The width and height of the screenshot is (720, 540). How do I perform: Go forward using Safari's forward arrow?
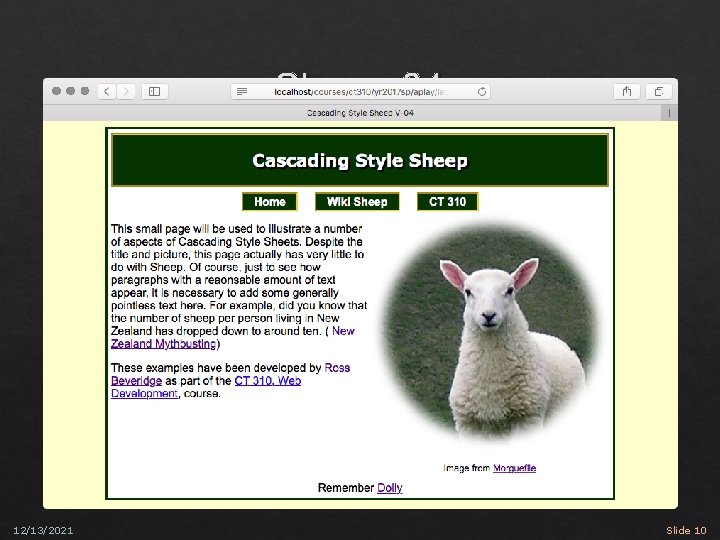(126, 91)
